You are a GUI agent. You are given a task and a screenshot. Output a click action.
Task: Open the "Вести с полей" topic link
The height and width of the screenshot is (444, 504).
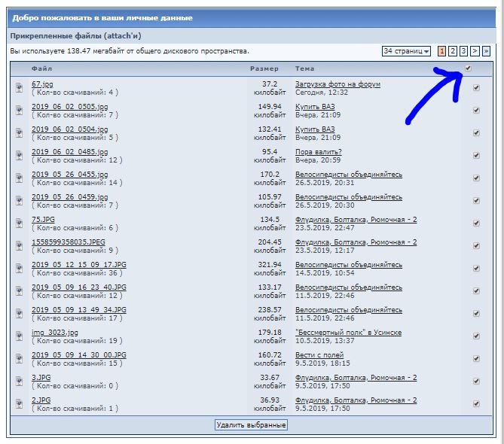[x=319, y=355]
